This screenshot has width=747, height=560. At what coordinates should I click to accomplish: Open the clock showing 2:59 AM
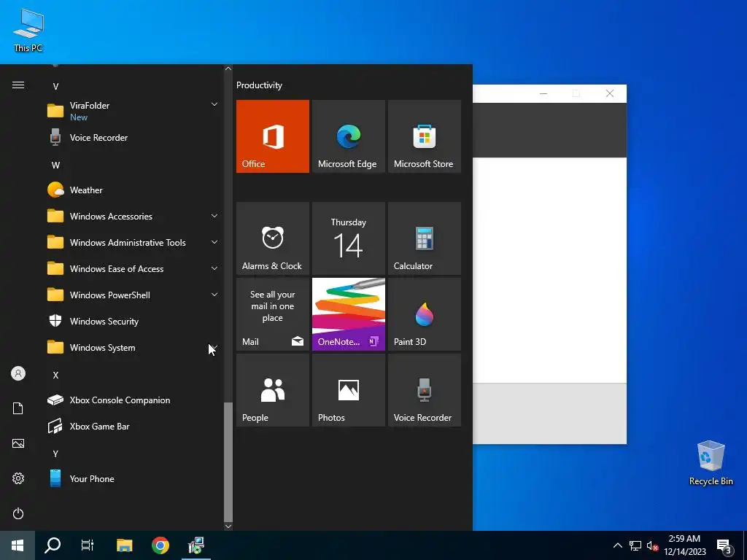coord(685,545)
